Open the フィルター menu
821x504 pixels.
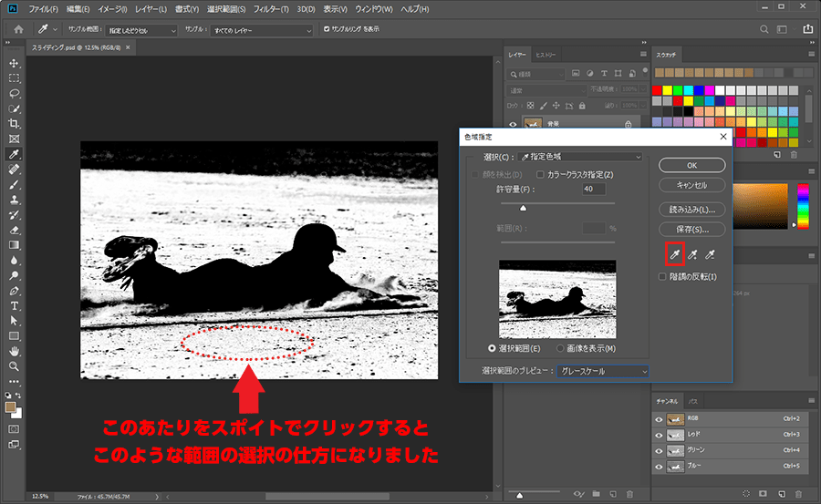273,9
